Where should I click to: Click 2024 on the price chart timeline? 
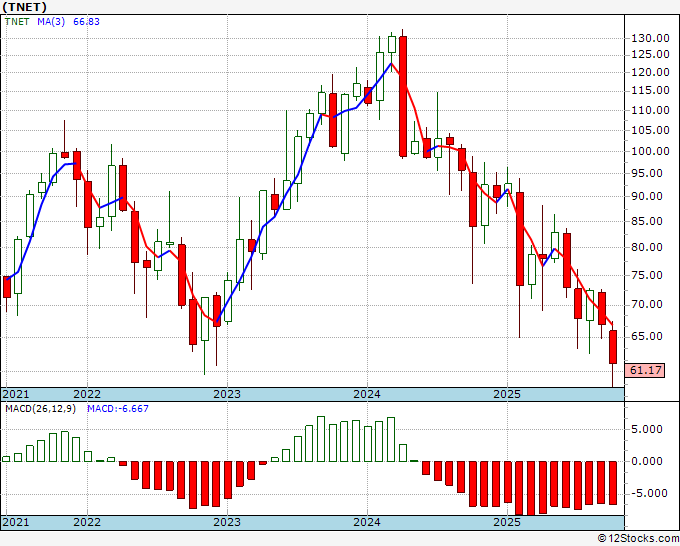367,394
